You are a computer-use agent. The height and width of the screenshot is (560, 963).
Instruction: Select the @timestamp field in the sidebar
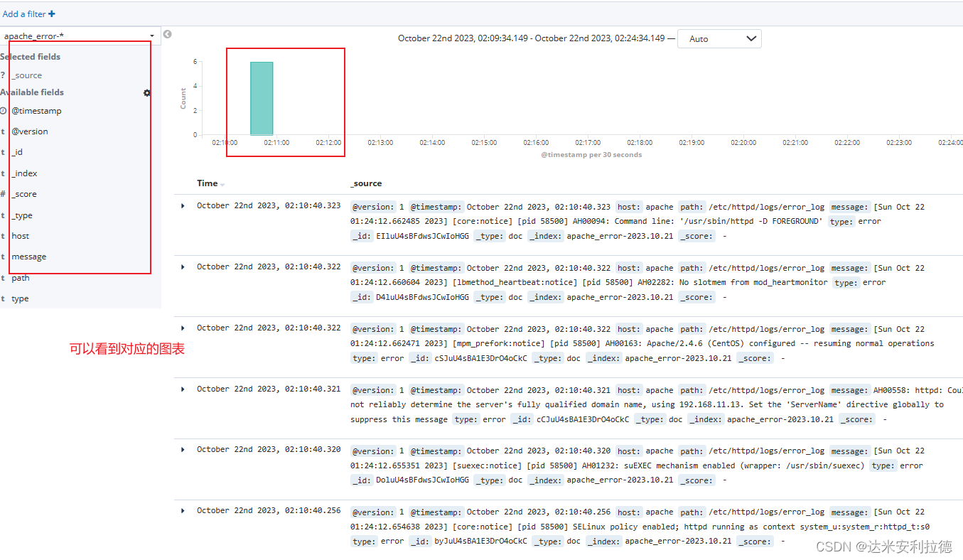(x=37, y=111)
